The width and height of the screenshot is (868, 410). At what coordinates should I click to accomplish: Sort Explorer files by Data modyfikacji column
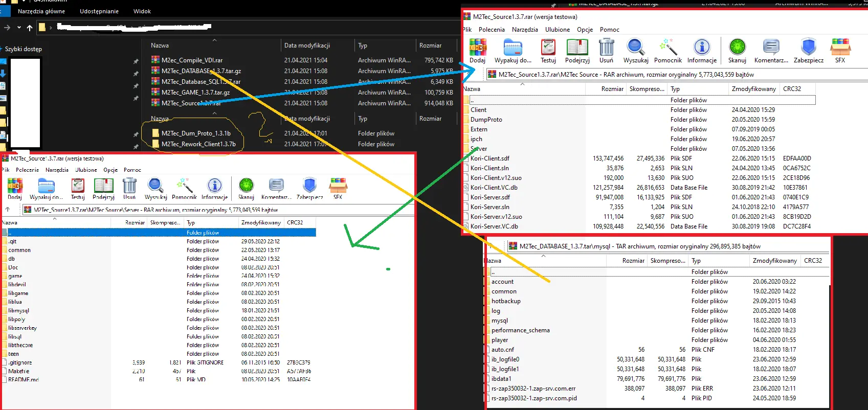307,45
